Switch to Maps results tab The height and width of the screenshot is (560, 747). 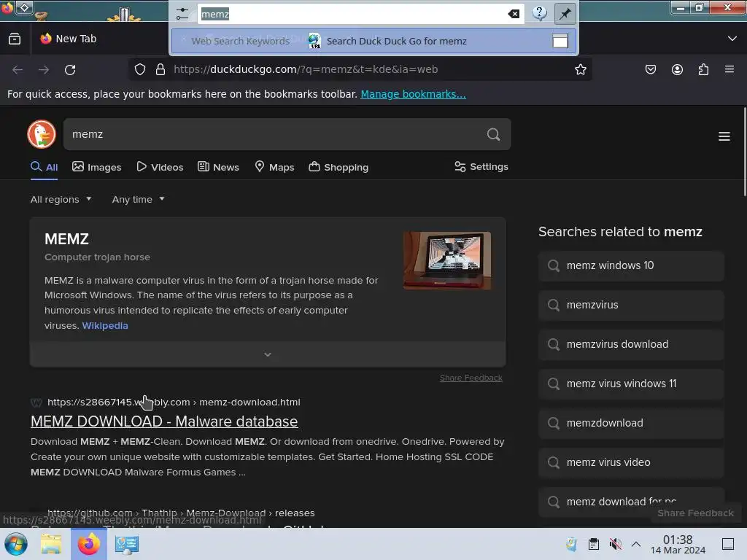[274, 167]
